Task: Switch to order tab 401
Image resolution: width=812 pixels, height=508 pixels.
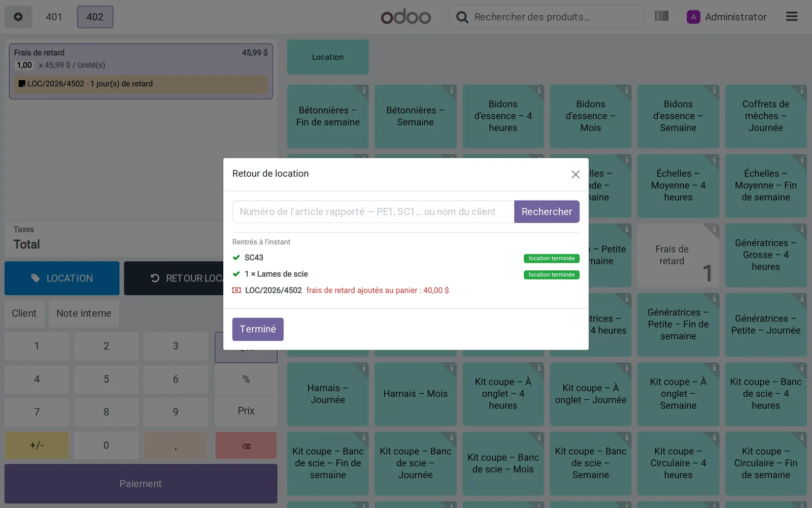Action: [54, 17]
